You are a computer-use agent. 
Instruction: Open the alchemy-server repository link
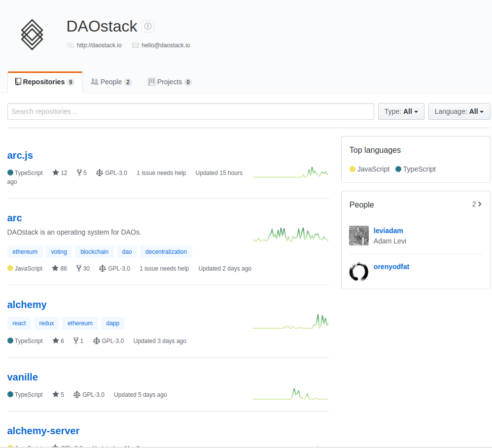point(43,431)
